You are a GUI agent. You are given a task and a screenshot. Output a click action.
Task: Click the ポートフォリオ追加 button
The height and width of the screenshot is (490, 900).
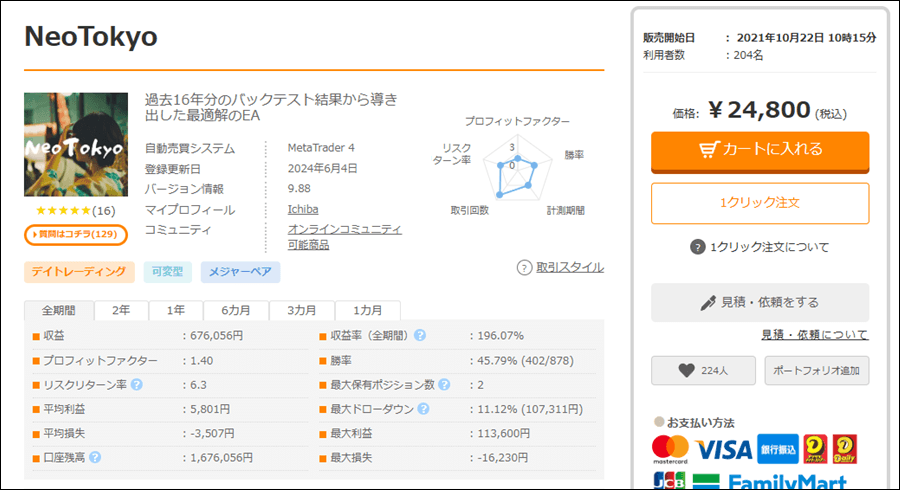point(817,371)
